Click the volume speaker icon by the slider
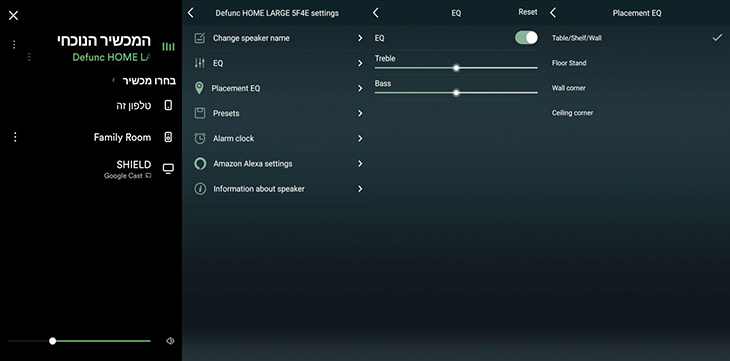 pyautogui.click(x=170, y=341)
